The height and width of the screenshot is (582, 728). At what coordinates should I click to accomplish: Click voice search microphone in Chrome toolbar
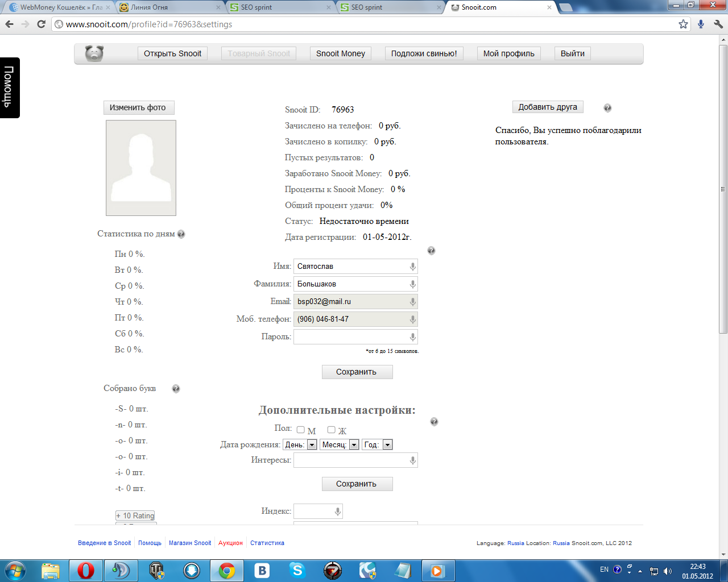pyautogui.click(x=701, y=24)
